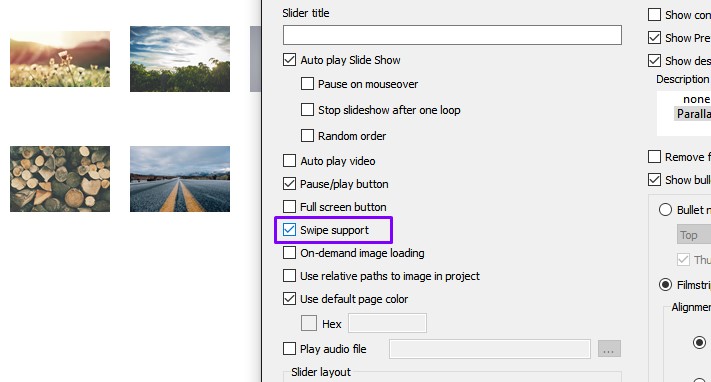The height and width of the screenshot is (382, 711).
Task: Enable the Play audio file checkbox
Action: (289, 348)
